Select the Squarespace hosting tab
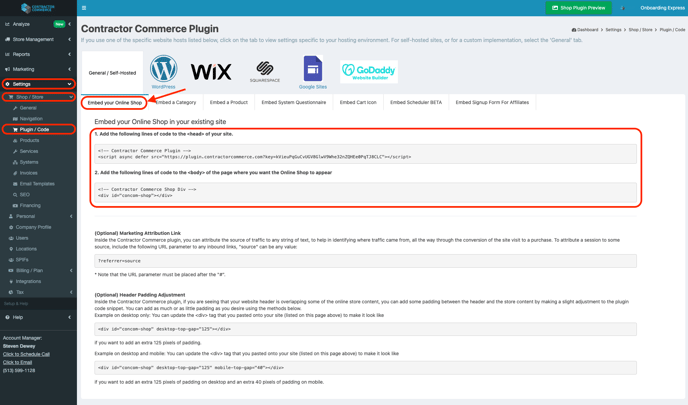Image resolution: width=688 pixels, height=405 pixels. click(x=265, y=72)
